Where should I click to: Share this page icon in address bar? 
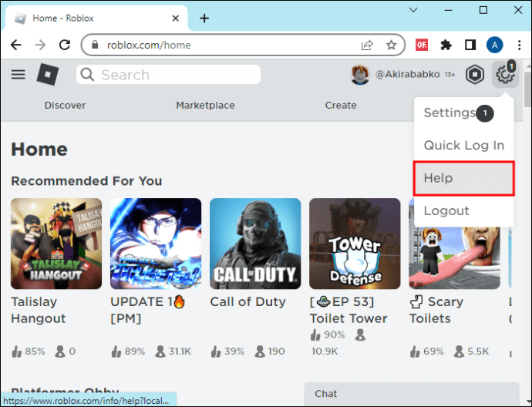tap(367, 45)
